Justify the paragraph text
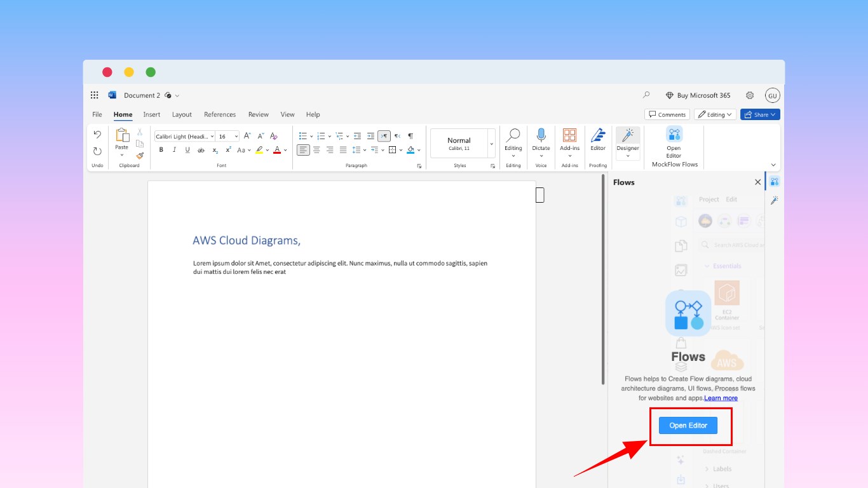 [343, 150]
